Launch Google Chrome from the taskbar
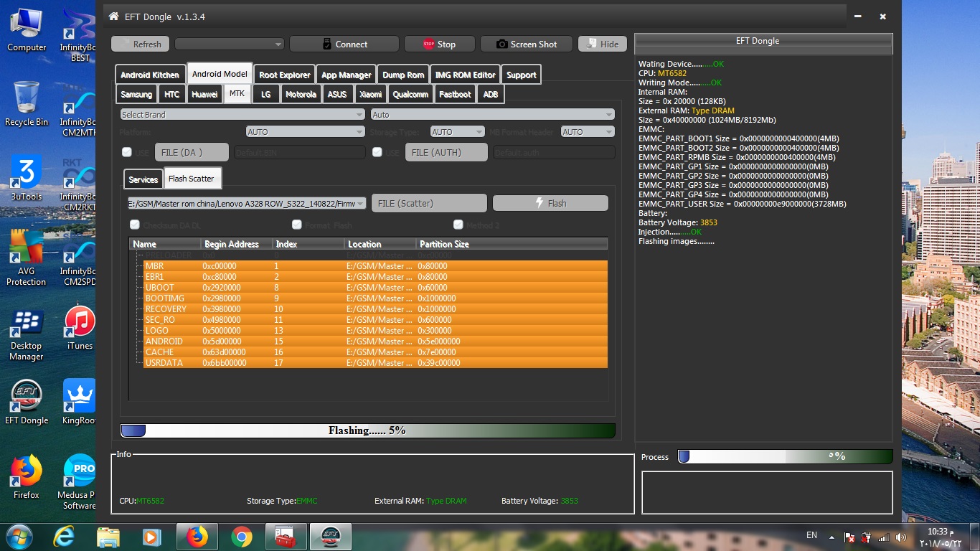 point(242,536)
